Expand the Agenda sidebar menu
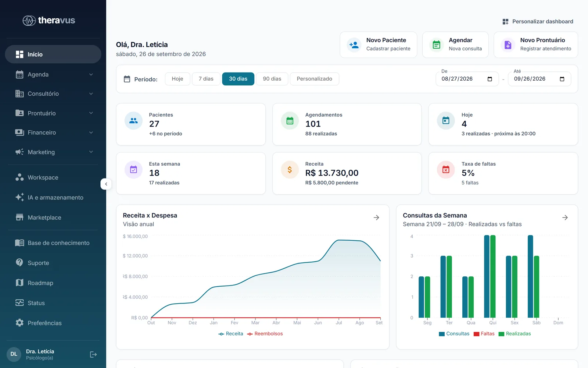 (53, 74)
